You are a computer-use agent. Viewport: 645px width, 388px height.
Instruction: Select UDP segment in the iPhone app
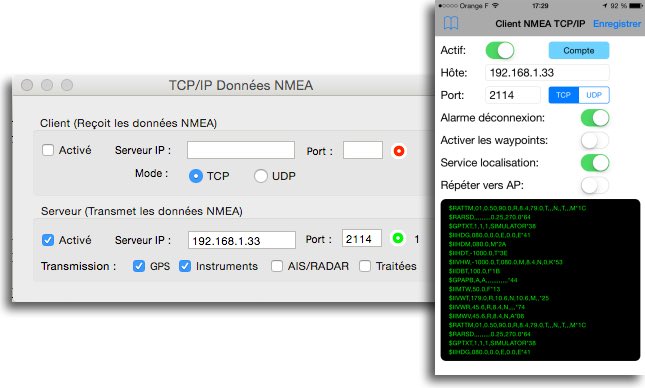594,95
